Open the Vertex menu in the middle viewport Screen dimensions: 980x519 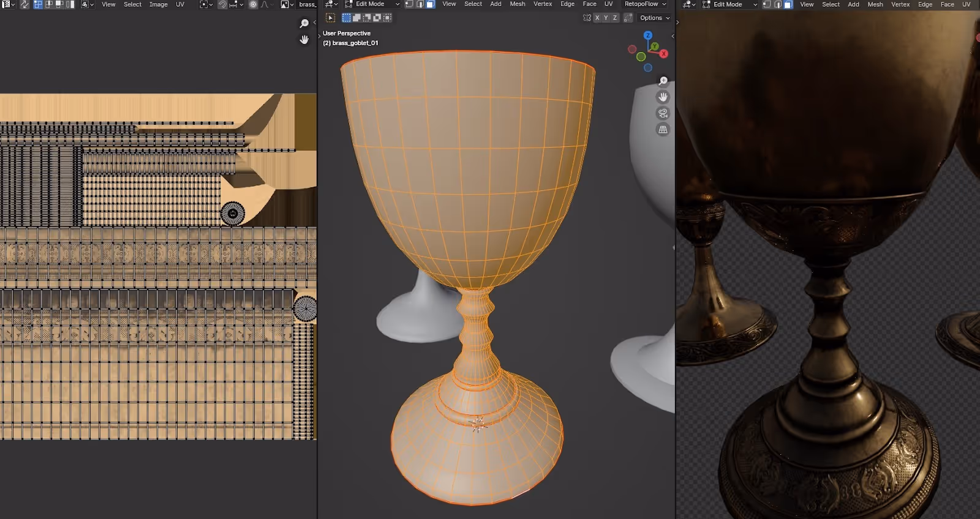543,4
